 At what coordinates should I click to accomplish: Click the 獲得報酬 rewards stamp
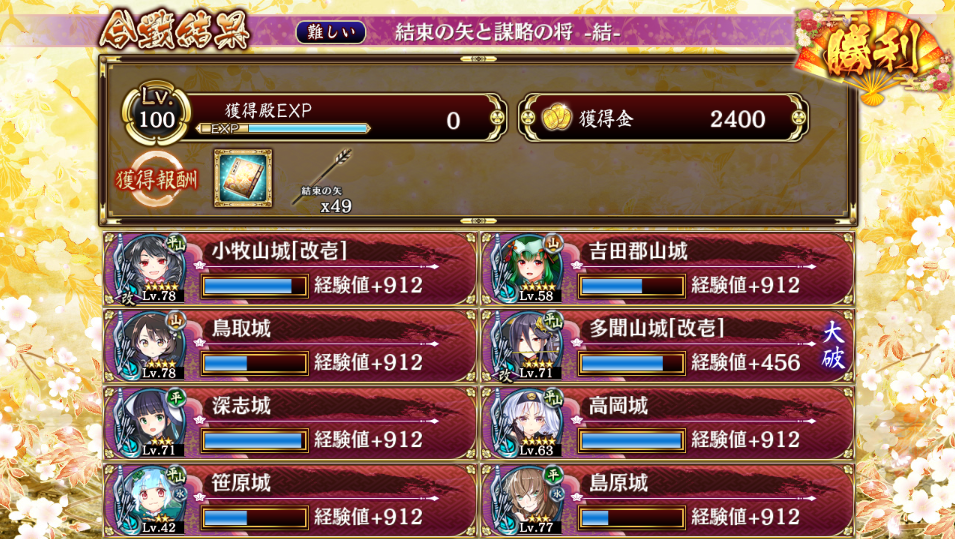(157, 179)
